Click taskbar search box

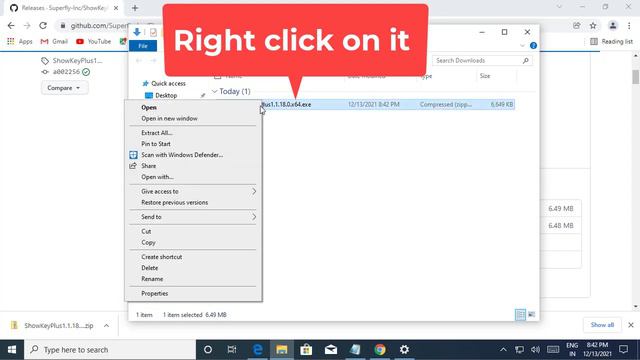point(110,349)
